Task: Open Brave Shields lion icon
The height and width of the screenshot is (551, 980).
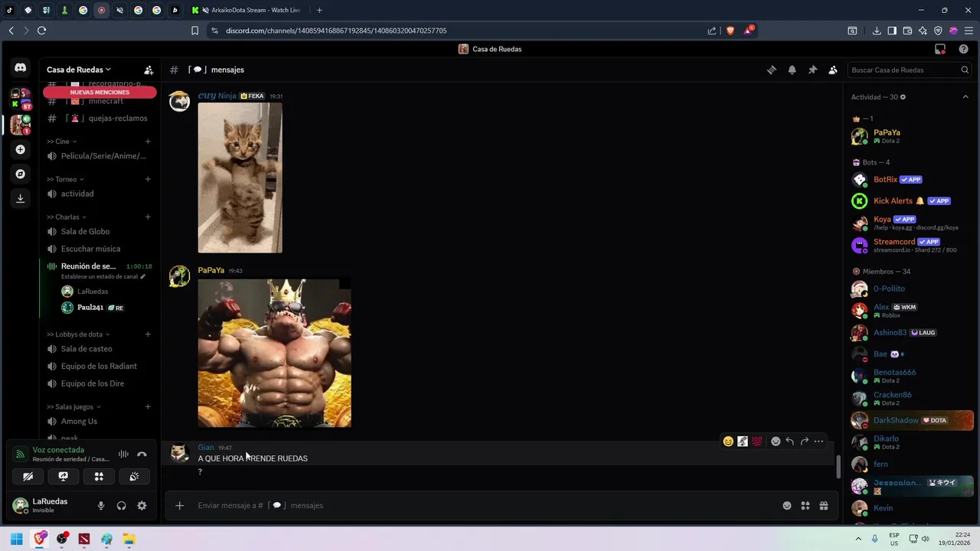Action: click(730, 31)
